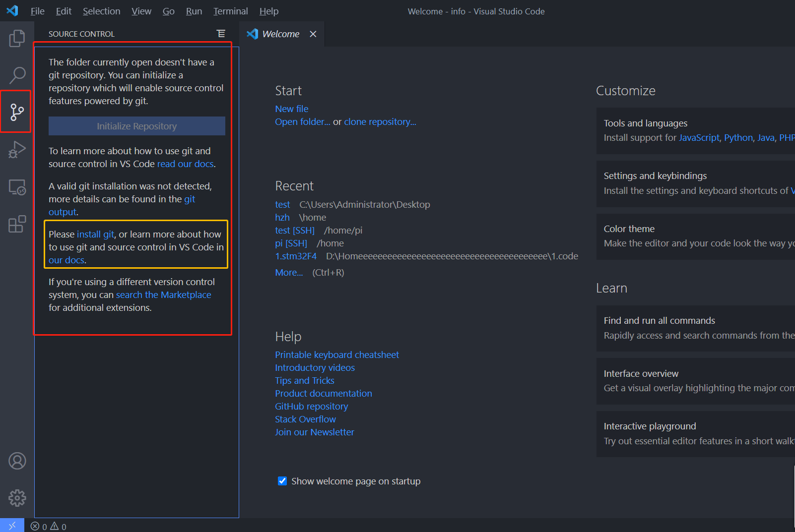Click clone repository... link
The image size is (795, 532).
[x=380, y=121]
